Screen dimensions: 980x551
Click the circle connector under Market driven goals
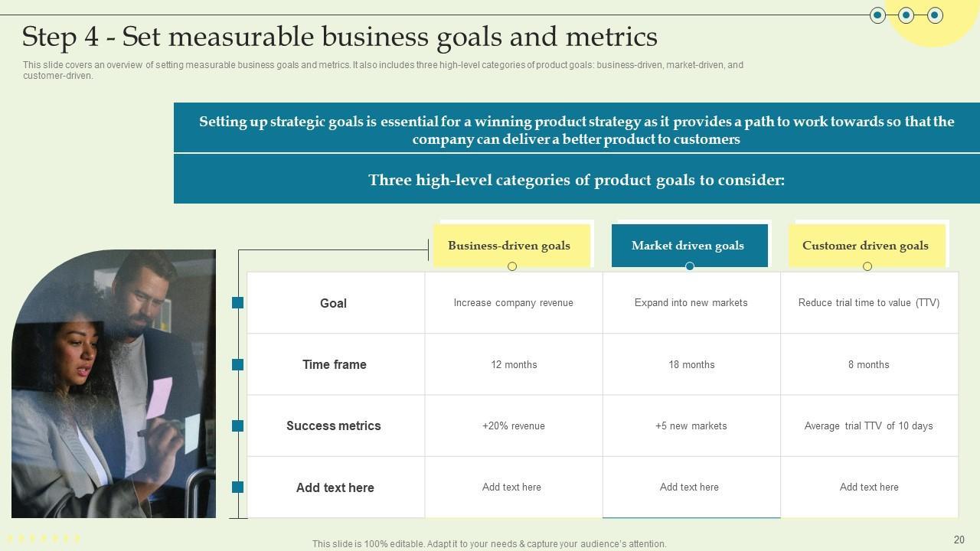tap(690, 266)
